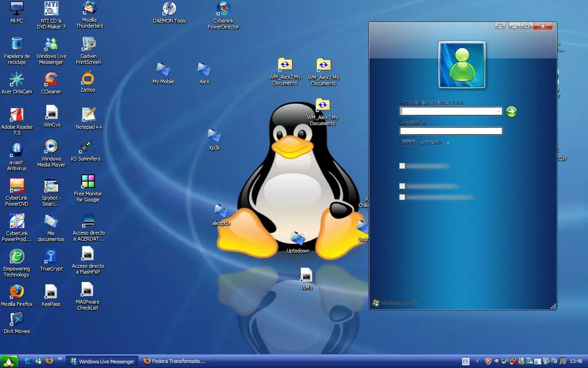The height and width of the screenshot is (368, 588).
Task: Click the 13:48 taskbar clock
Action: (x=577, y=362)
